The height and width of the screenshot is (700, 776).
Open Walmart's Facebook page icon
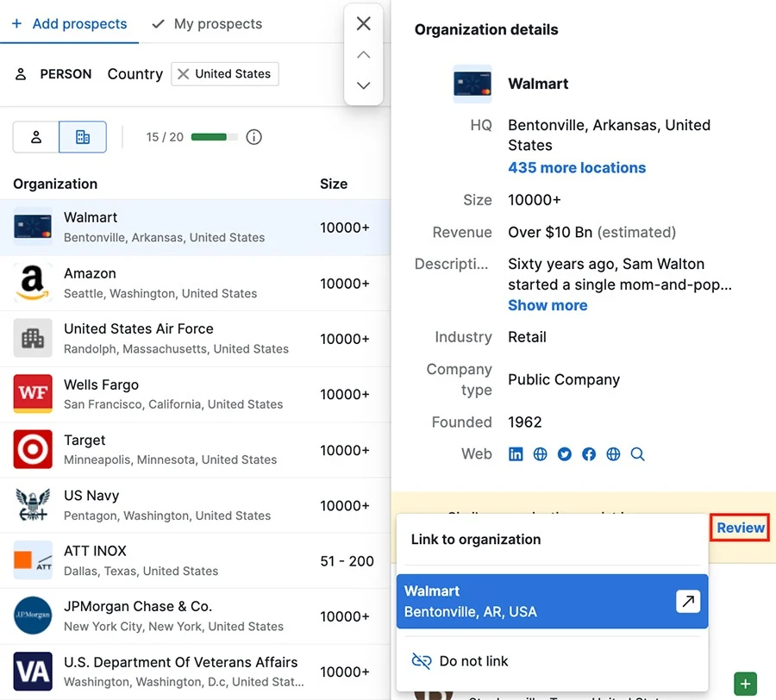tap(588, 453)
